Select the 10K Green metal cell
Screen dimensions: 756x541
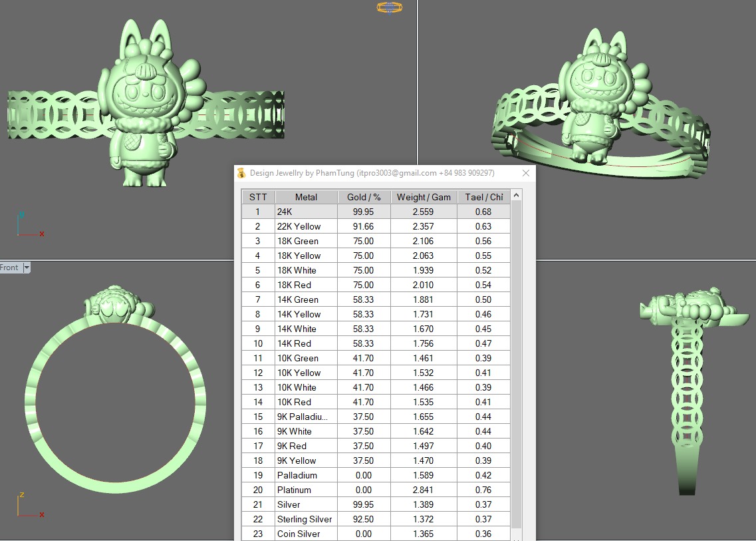[x=306, y=358]
